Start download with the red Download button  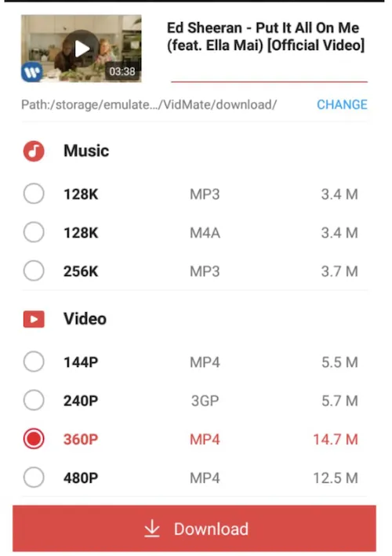[x=194, y=529]
